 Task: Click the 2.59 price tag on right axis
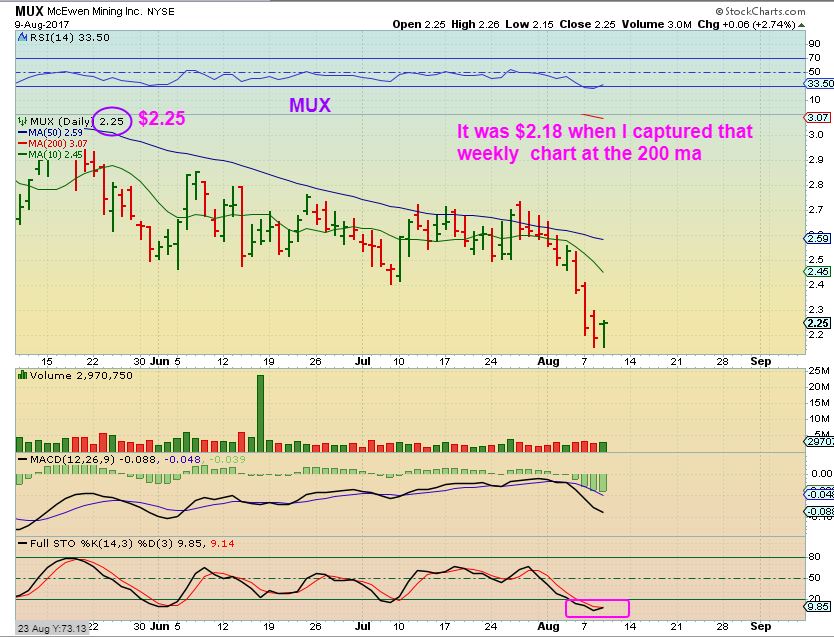[816, 238]
